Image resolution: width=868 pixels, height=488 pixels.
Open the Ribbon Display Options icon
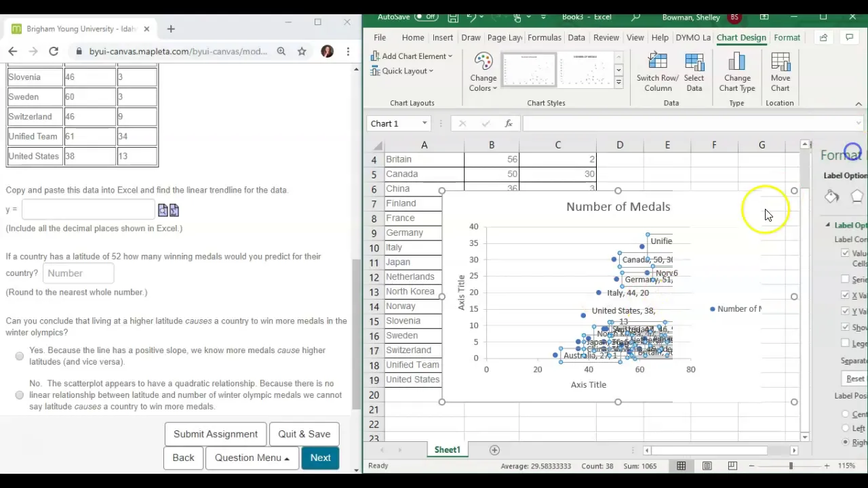(764, 17)
